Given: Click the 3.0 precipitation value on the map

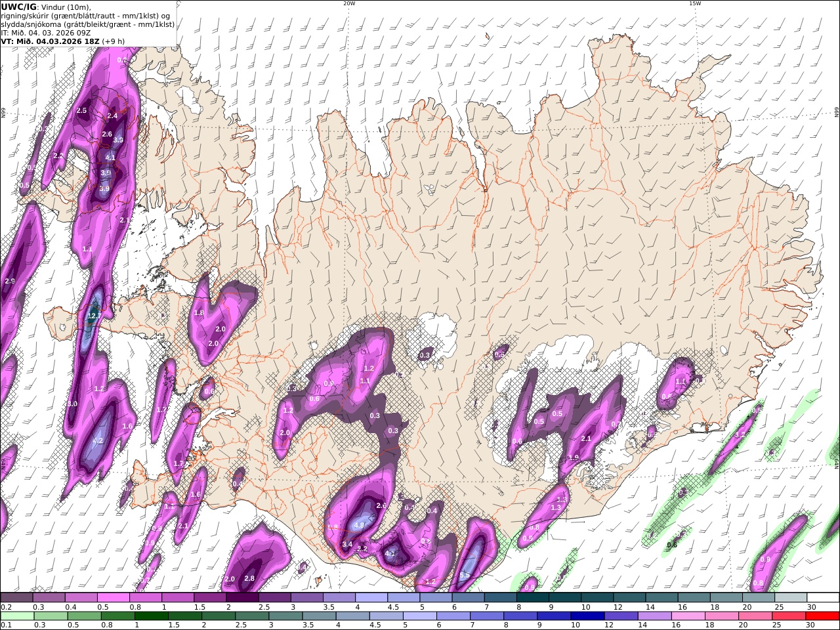Looking at the screenshot, I should tap(72, 404).
